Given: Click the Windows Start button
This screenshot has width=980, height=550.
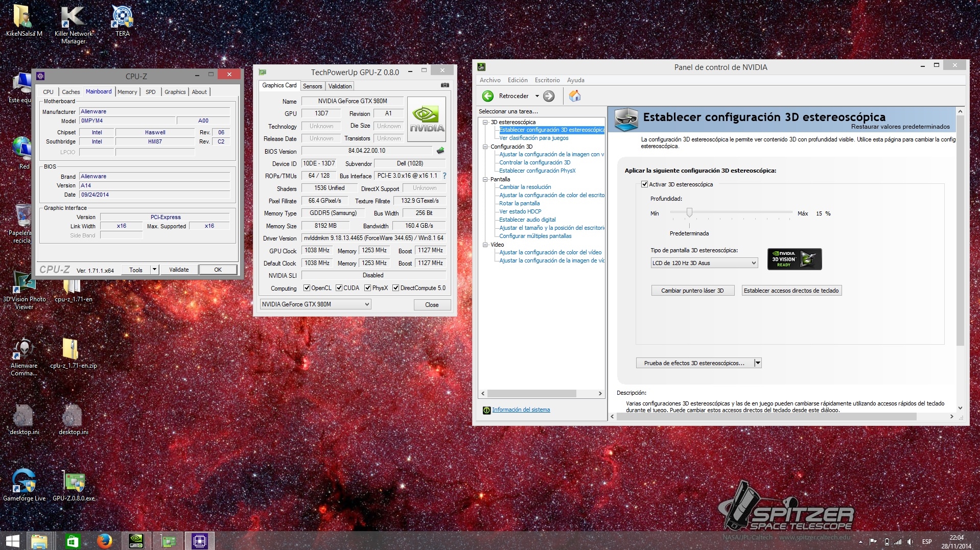Looking at the screenshot, I should (12, 541).
